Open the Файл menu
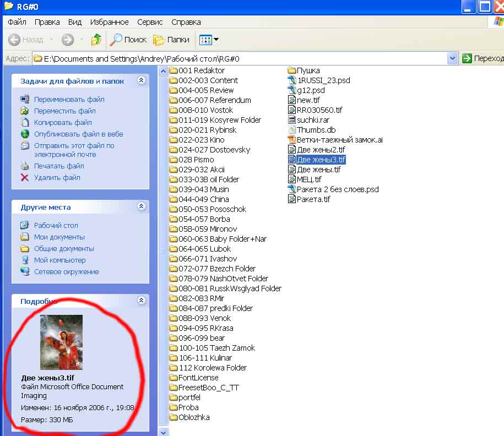Viewport: 504px width, 436px height. pyautogui.click(x=17, y=22)
